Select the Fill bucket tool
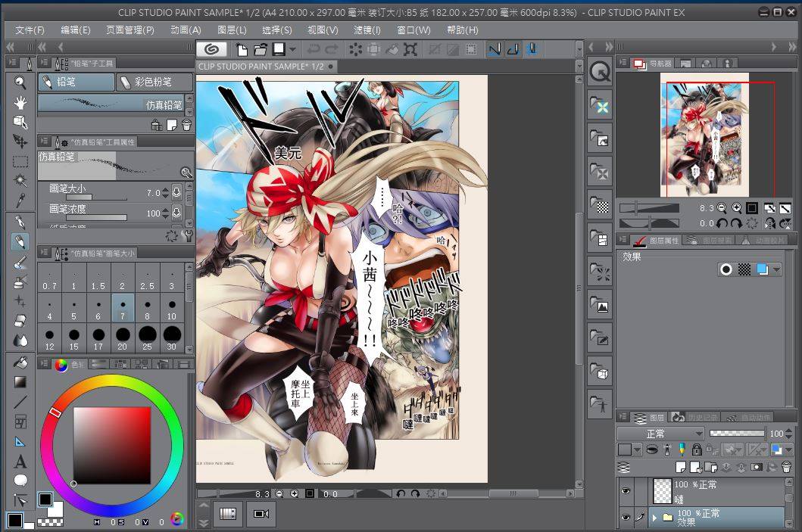The height and width of the screenshot is (532, 802). (20, 362)
